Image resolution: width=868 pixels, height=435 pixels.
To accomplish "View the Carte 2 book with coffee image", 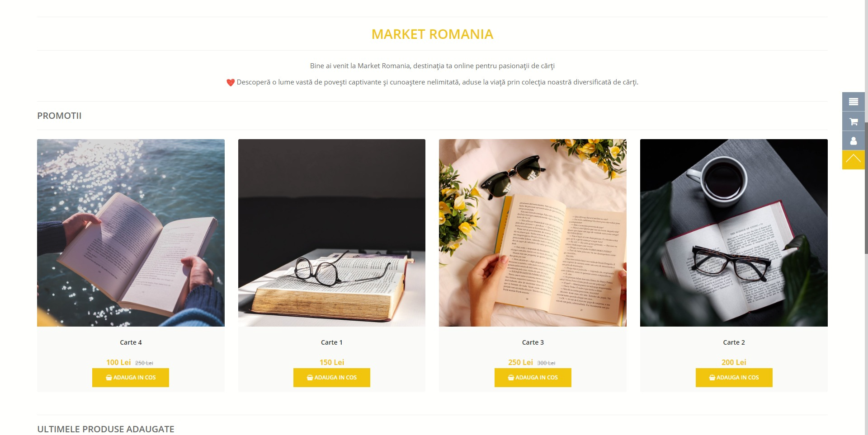I will pyautogui.click(x=734, y=233).
